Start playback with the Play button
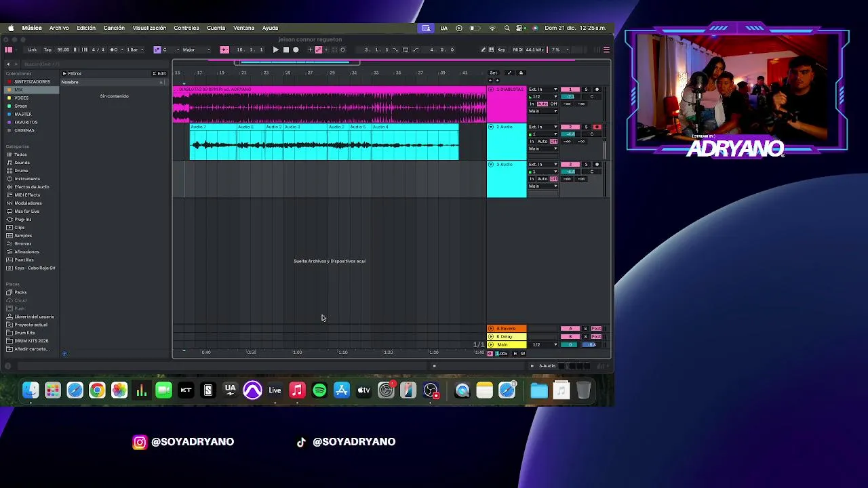 275,49
